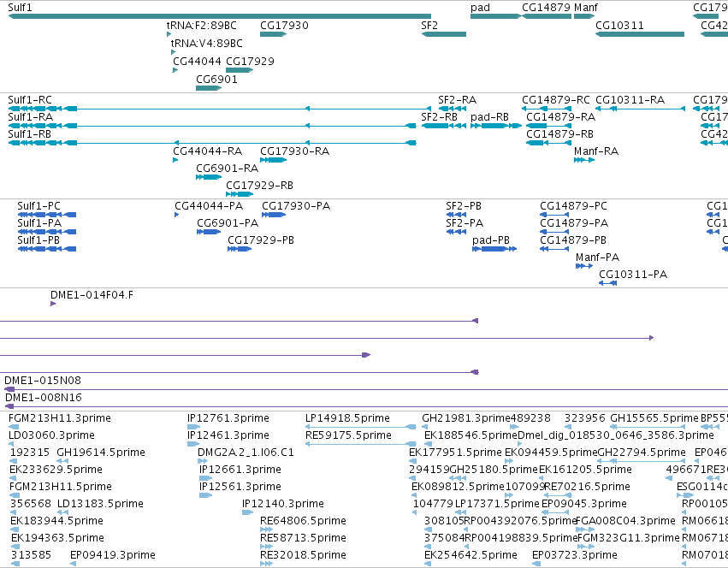Screen dimensions: 728x568
Task: Click the GH19614.5prime EST label
Action: (x=101, y=453)
